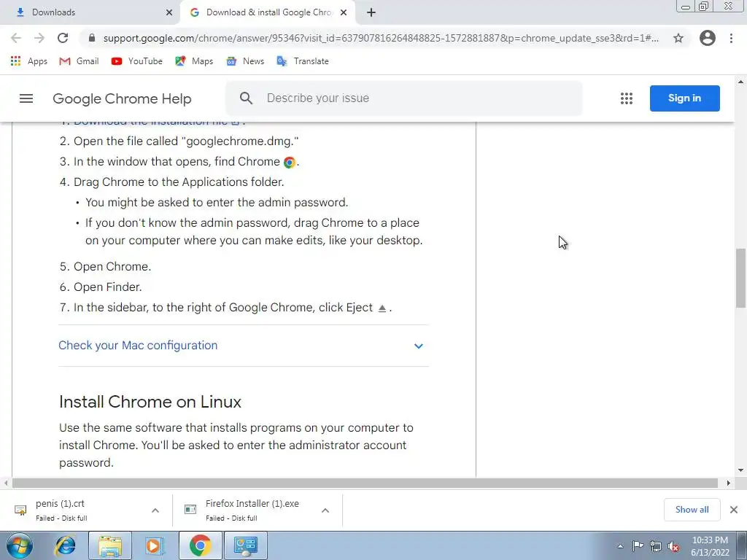Open the Translate bookmark
The image size is (747, 560).
pos(303,61)
